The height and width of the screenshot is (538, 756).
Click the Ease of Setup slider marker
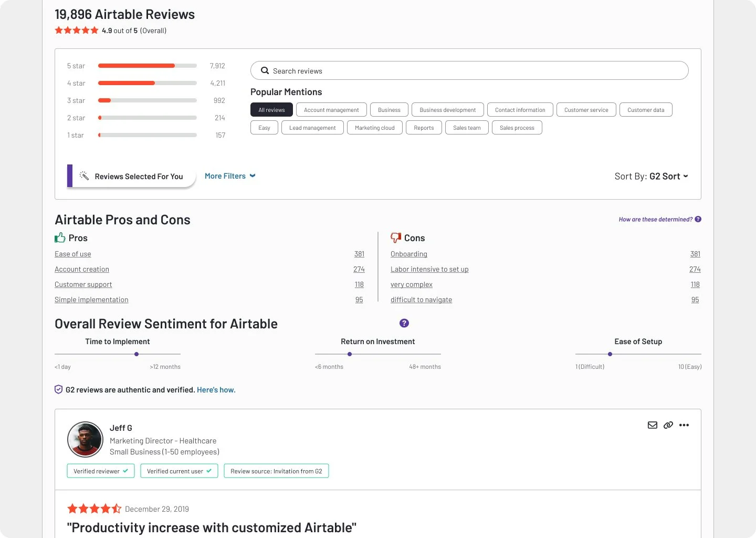coord(610,354)
